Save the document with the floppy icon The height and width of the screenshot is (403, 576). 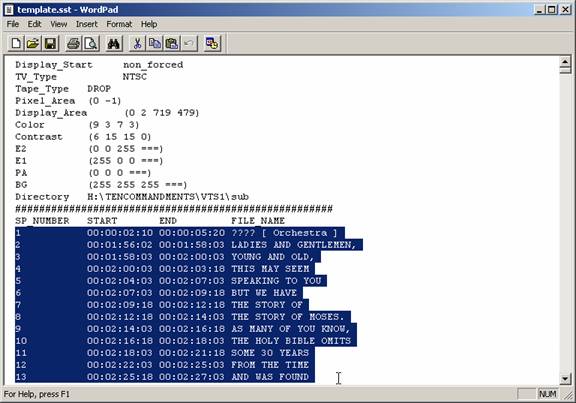pos(50,43)
